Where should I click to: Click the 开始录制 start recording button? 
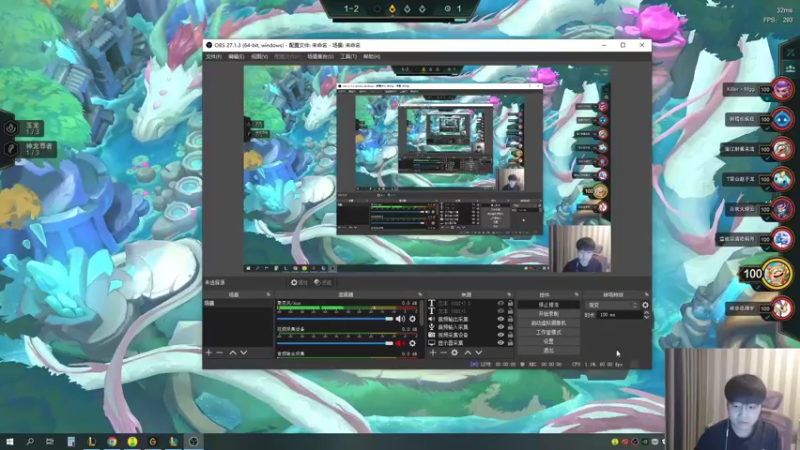tap(548, 314)
